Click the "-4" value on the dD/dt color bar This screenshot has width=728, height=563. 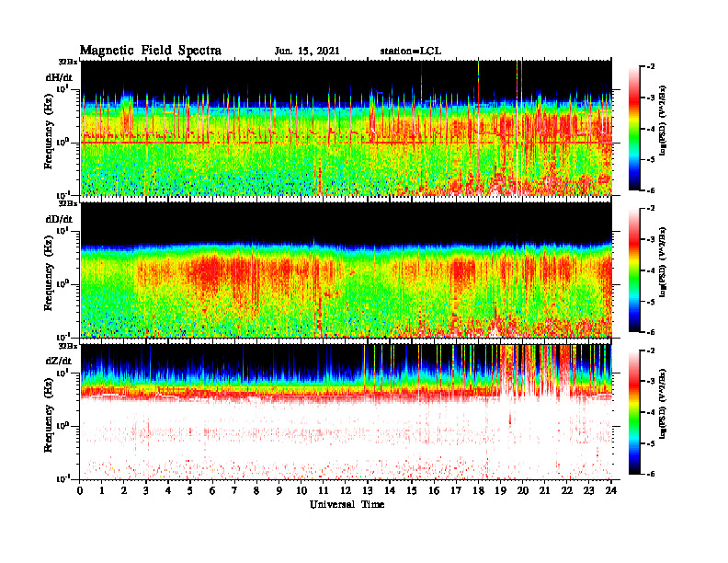click(x=651, y=270)
